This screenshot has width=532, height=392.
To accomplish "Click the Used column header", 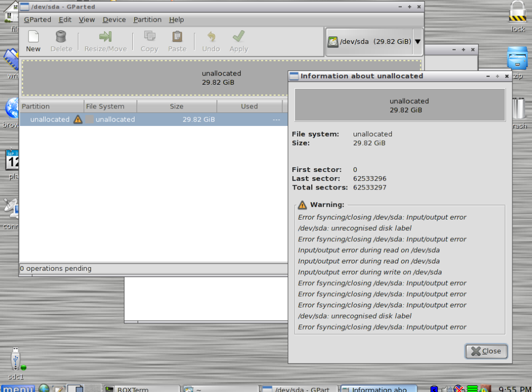I will 249,106.
